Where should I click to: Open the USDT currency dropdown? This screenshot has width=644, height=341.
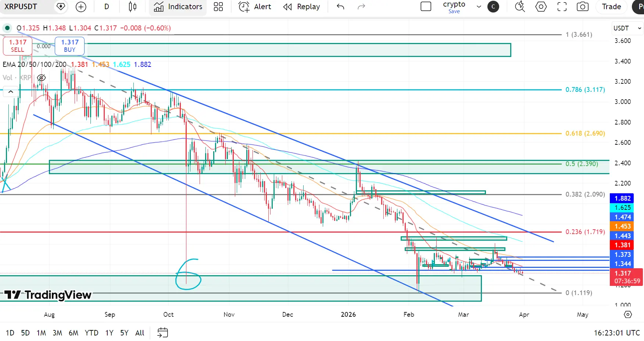point(627,28)
